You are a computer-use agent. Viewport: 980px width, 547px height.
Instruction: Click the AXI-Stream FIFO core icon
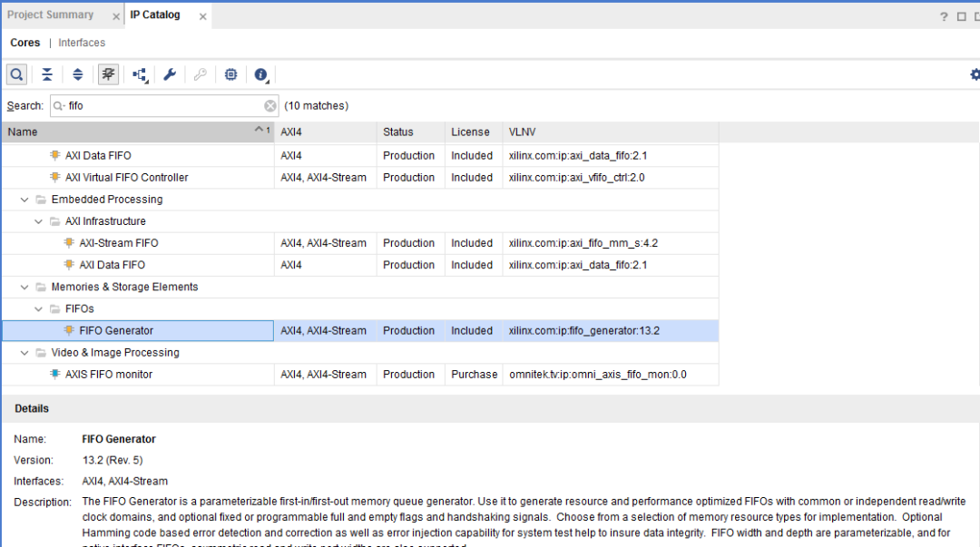tap(69, 242)
